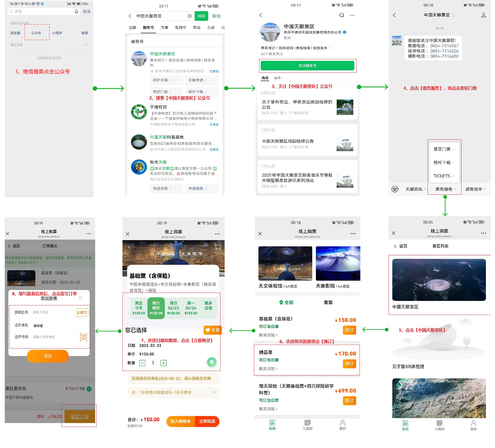Switch to the 全部 search tab

point(132,28)
